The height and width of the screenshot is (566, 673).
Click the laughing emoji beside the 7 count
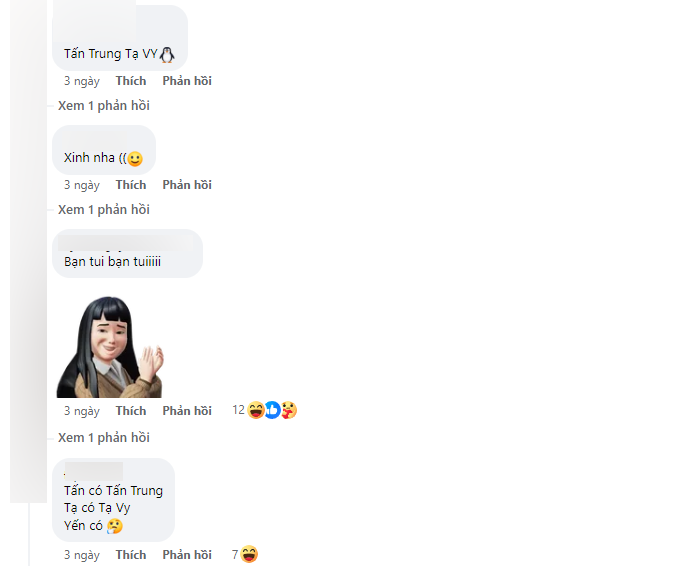click(x=249, y=554)
